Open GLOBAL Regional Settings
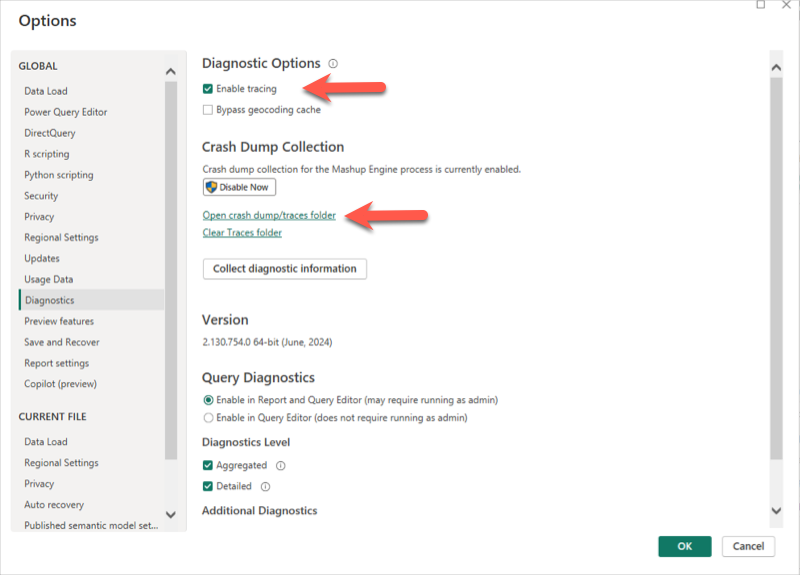The width and height of the screenshot is (800, 575). [61, 237]
